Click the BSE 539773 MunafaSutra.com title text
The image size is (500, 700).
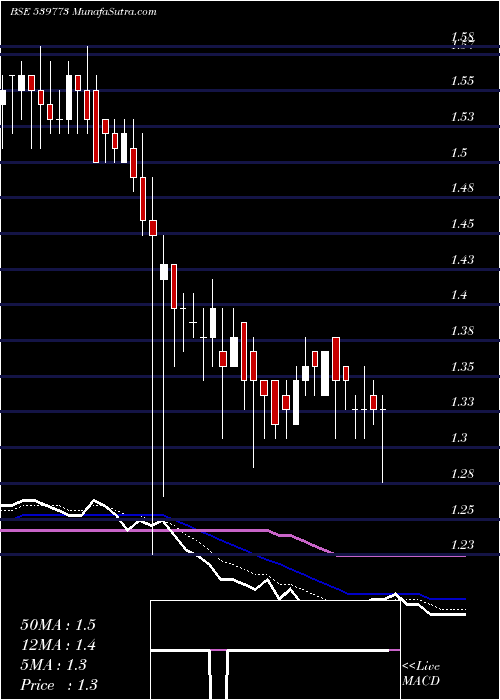(x=83, y=12)
